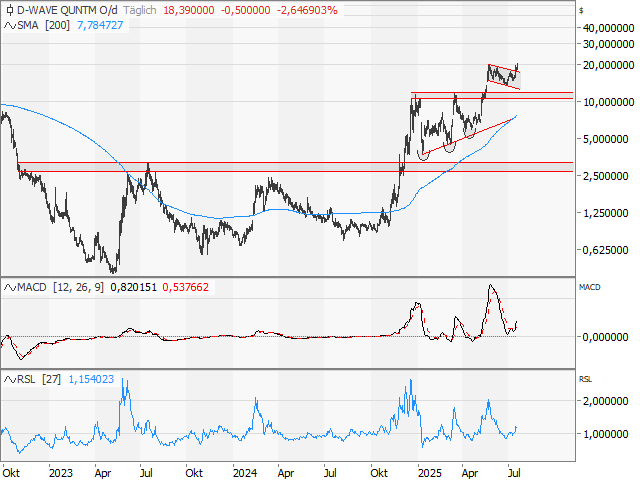
Task: Click the RSL value 1,154023
Action: [91, 380]
